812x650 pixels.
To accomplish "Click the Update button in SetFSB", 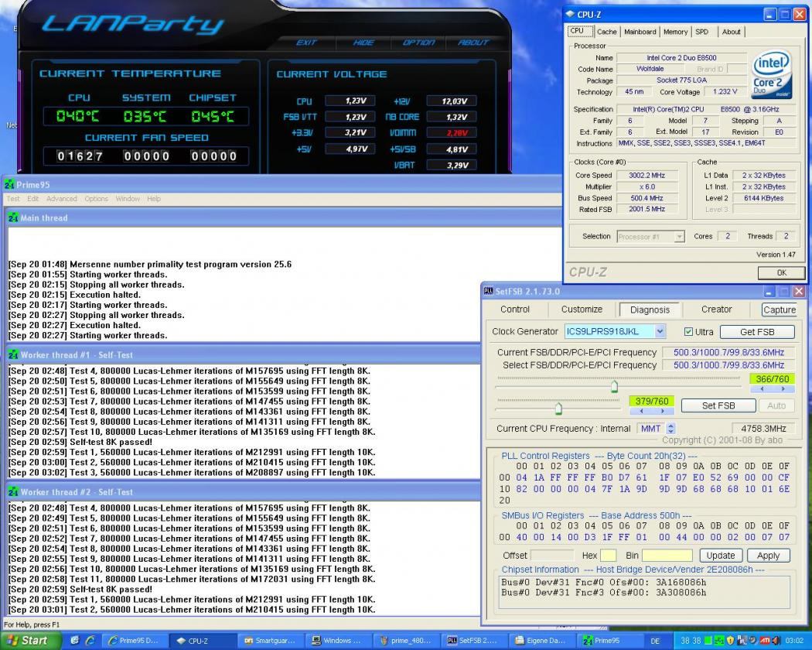I will click(x=720, y=556).
